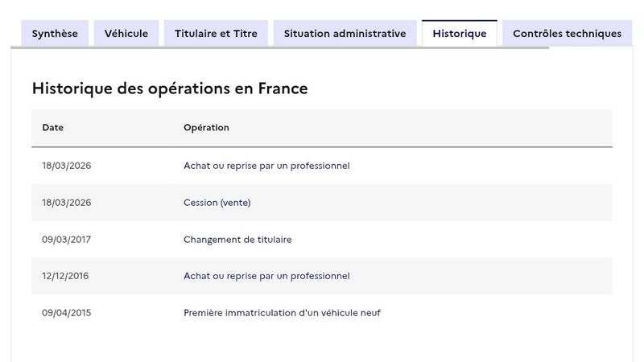Click the Opération column header

[206, 128]
